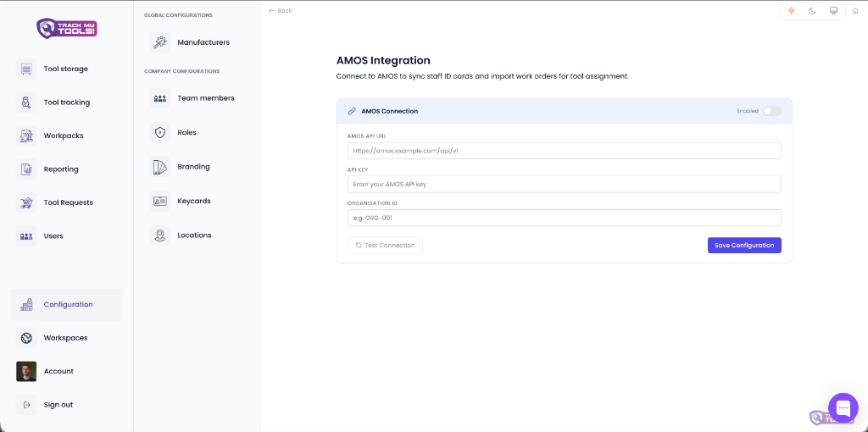868x432 pixels.
Task: Focus the Organisation ID field
Action: (x=564, y=218)
